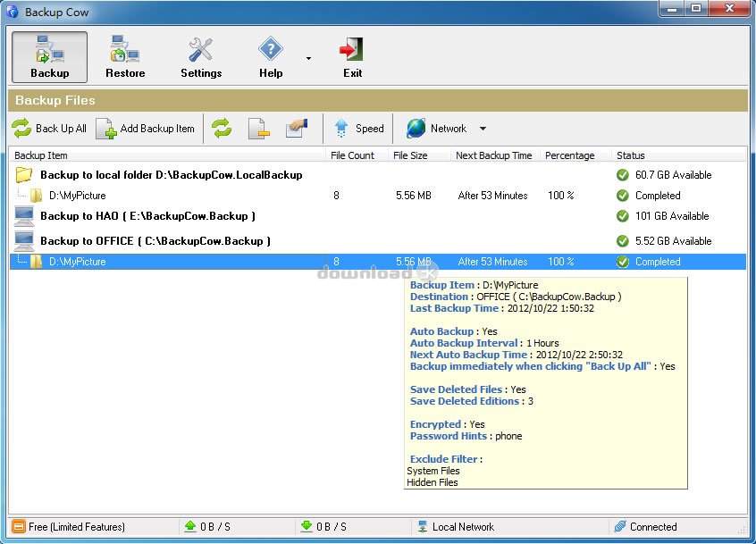756x544 pixels.
Task: Switch to the Restore section
Action: (125, 57)
